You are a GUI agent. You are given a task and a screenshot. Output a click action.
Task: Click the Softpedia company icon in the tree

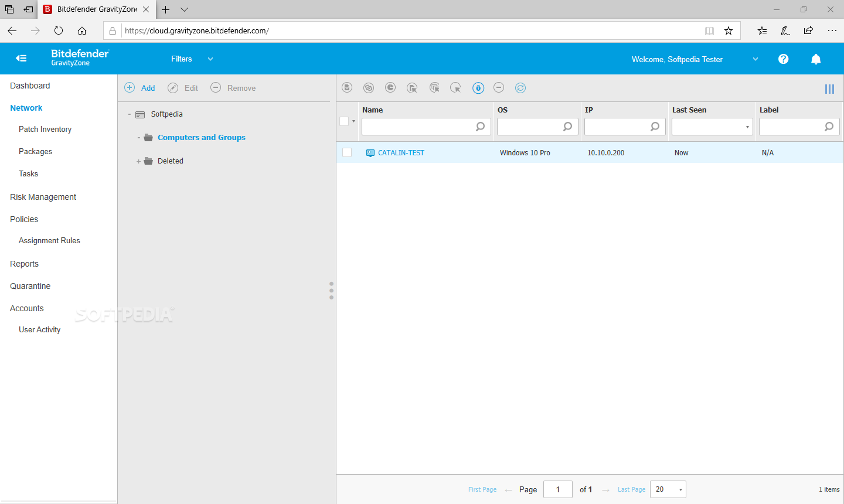coord(140,114)
